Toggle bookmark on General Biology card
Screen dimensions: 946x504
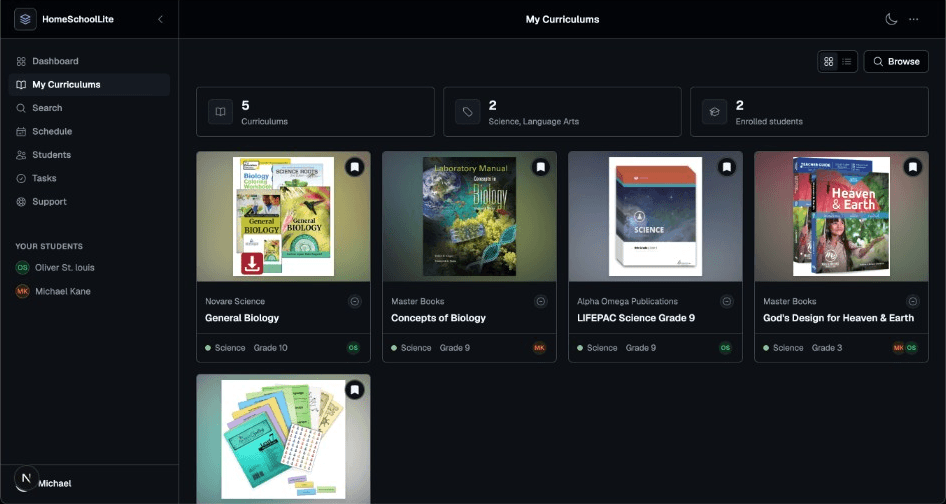(355, 167)
